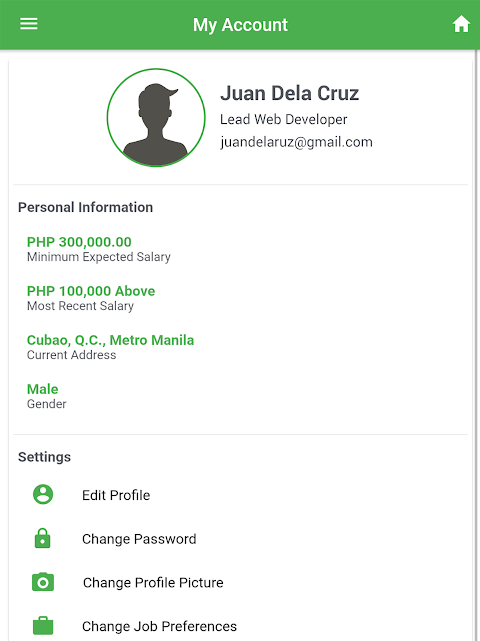Click the Personal Information section heading
The width and height of the screenshot is (480, 641).
85,207
